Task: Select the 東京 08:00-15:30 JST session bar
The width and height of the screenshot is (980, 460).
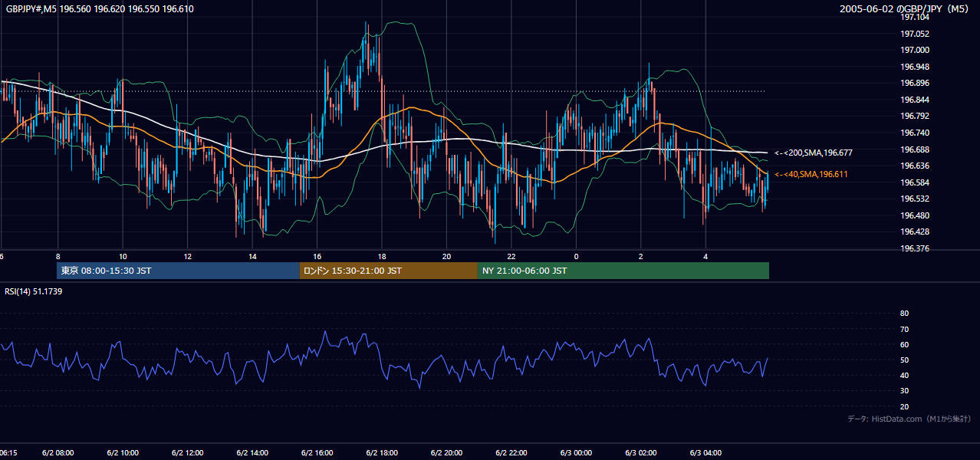Action: 178,271
